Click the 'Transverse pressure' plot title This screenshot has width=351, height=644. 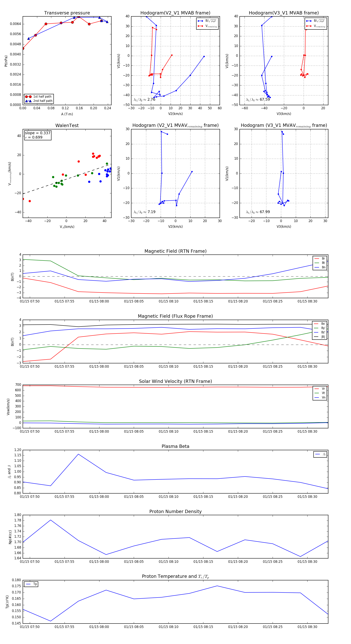pos(67,13)
